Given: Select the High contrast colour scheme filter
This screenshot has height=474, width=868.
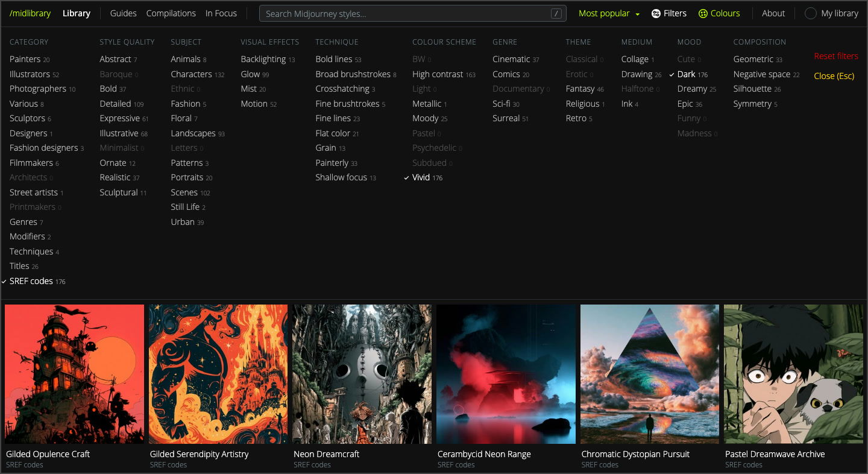Looking at the screenshot, I should 444,74.
